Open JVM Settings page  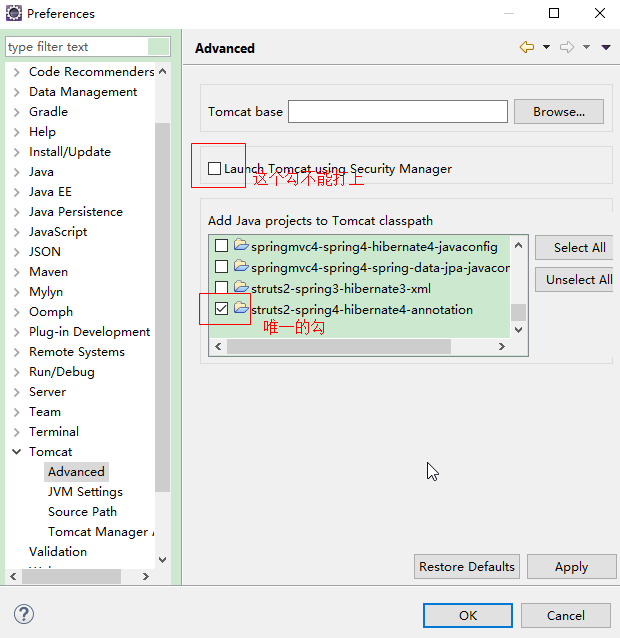pyautogui.click(x=85, y=492)
